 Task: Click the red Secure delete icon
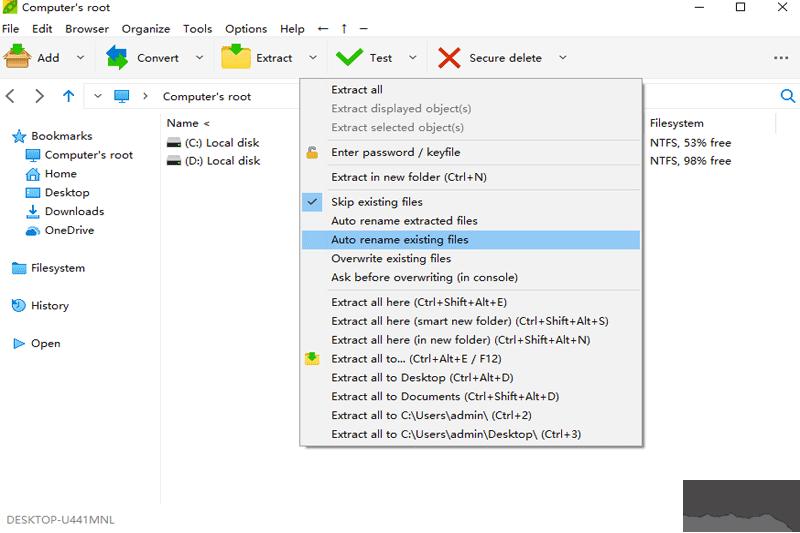(x=449, y=57)
